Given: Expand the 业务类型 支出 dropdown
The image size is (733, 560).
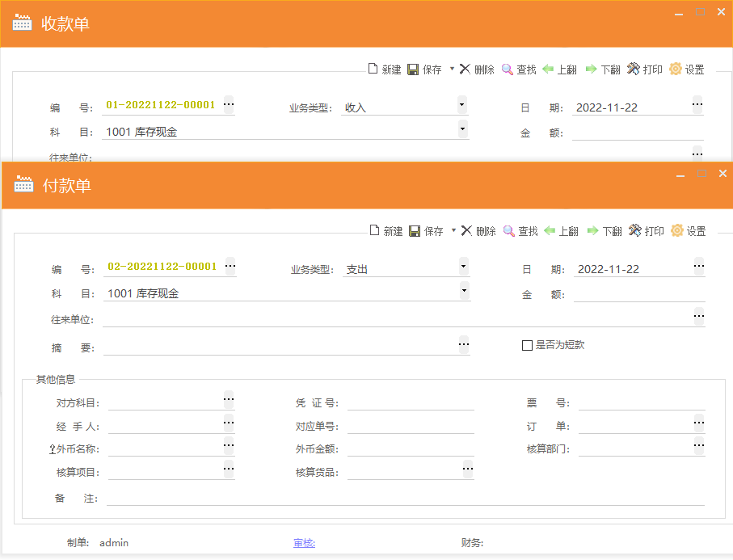Looking at the screenshot, I should coord(462,266).
